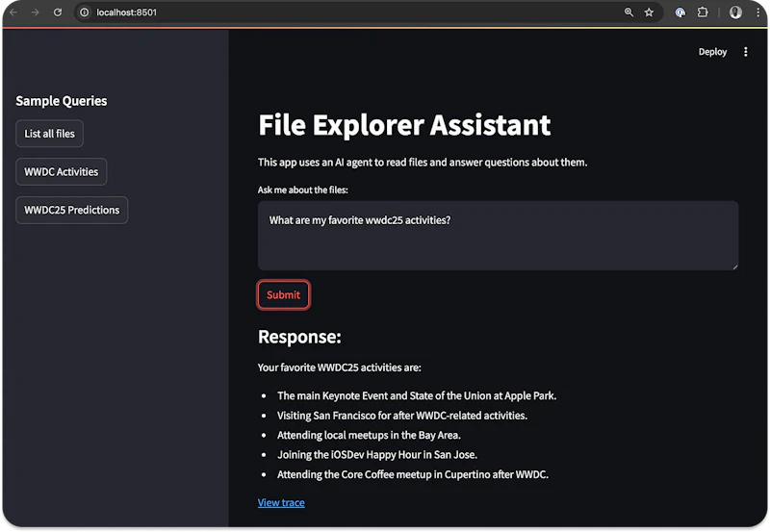Screen dimensions: 770x532
Task: Run the List all files sample query
Action: [50, 134]
